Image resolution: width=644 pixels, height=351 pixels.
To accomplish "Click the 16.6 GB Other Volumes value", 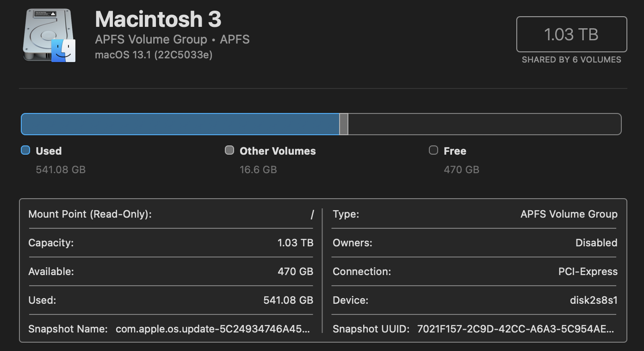I will click(258, 169).
